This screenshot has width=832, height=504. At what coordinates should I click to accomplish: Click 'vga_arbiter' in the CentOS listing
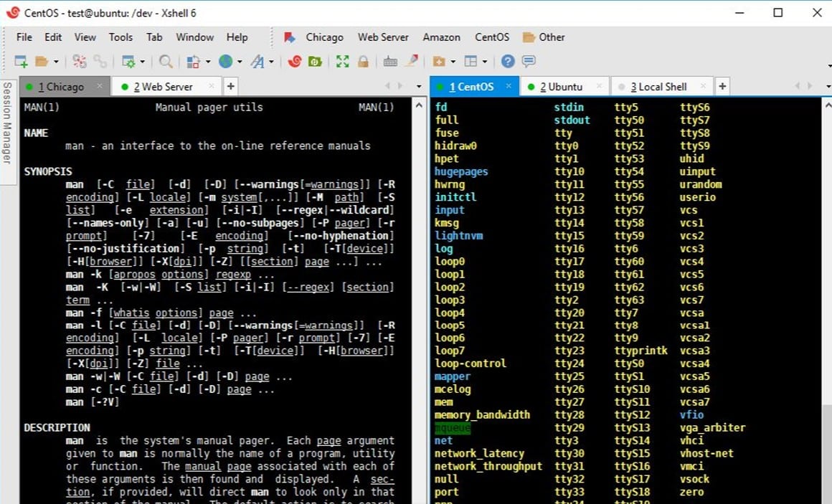pos(713,427)
